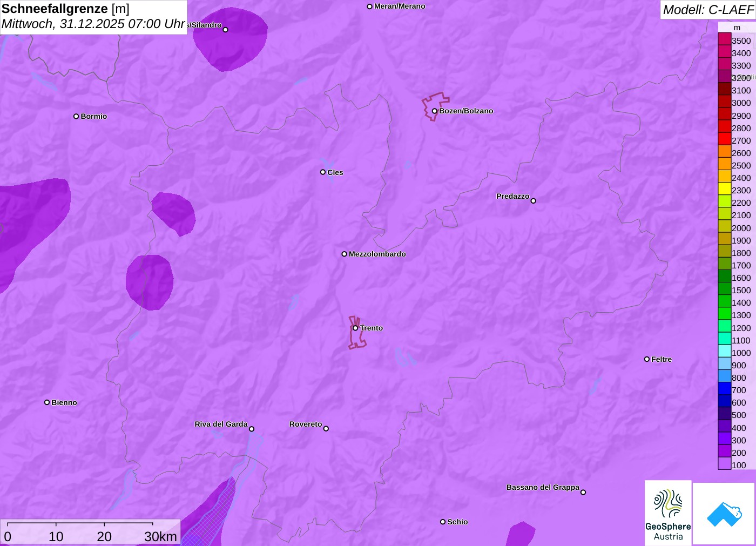Choose the Bienno marker dot
Viewport: 756px width, 546px height.
47,402
